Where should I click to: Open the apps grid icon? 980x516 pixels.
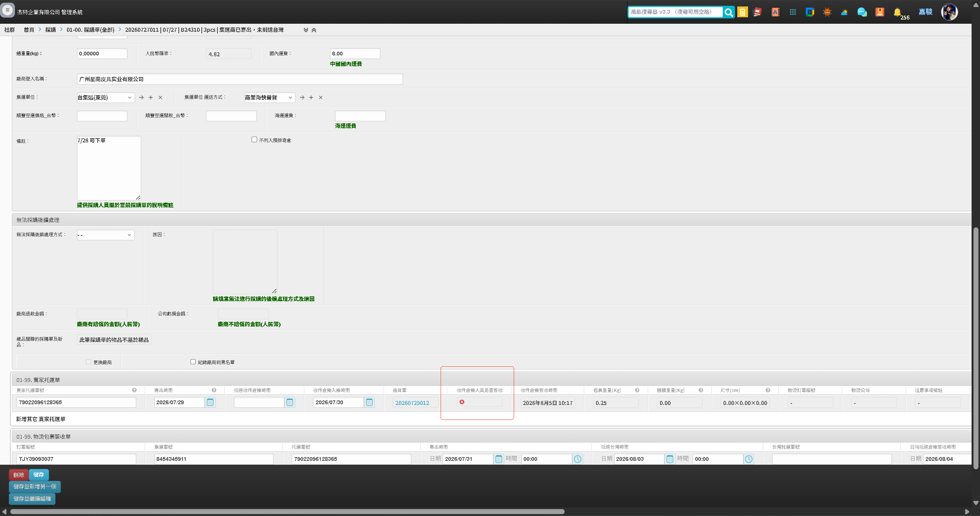(793, 12)
